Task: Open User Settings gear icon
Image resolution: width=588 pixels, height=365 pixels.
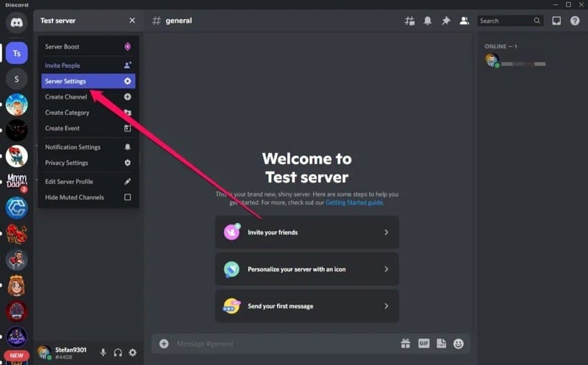Action: 133,352
